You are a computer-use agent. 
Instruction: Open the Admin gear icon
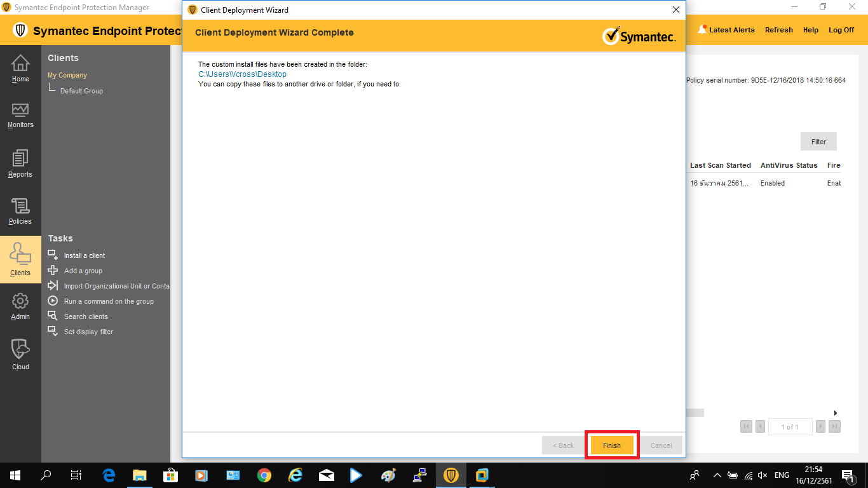tap(20, 301)
